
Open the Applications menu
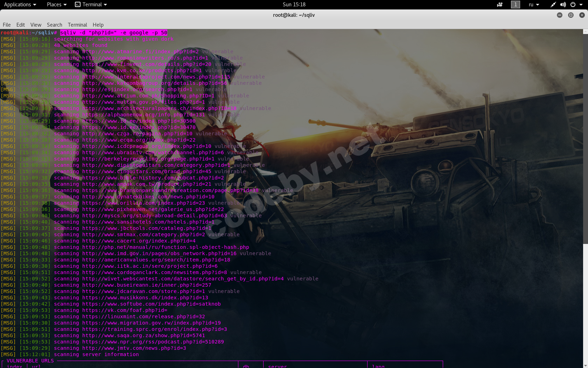tap(20, 5)
